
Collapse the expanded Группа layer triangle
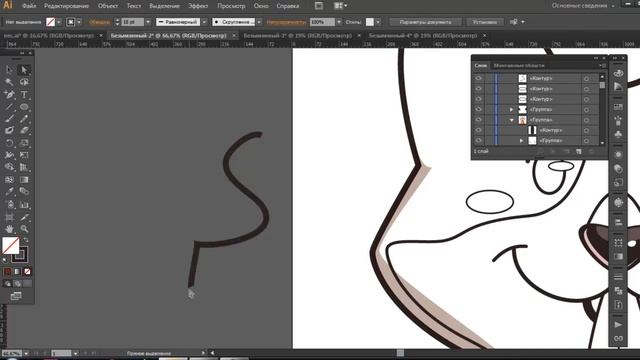click(x=511, y=120)
